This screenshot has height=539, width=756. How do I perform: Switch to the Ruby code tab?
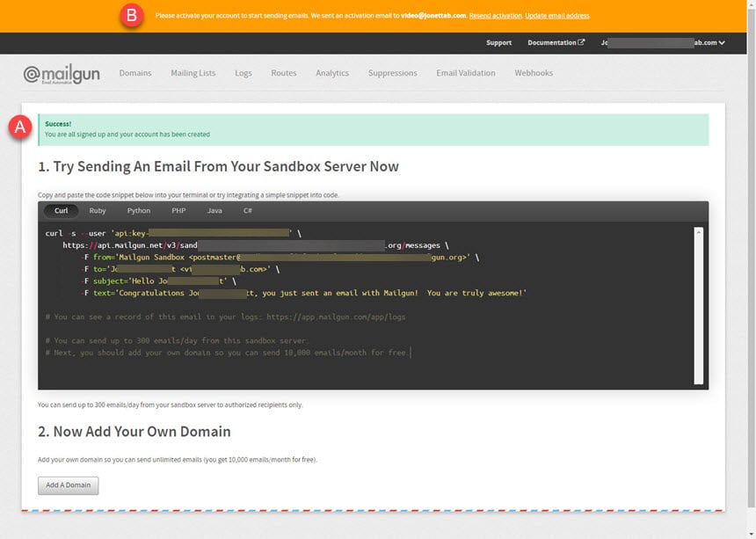pos(98,211)
